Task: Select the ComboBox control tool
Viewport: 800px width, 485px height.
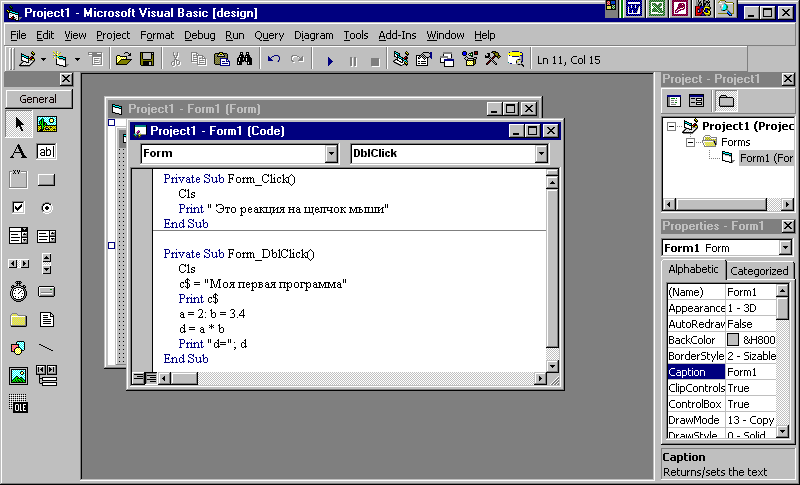Action: click(x=18, y=236)
